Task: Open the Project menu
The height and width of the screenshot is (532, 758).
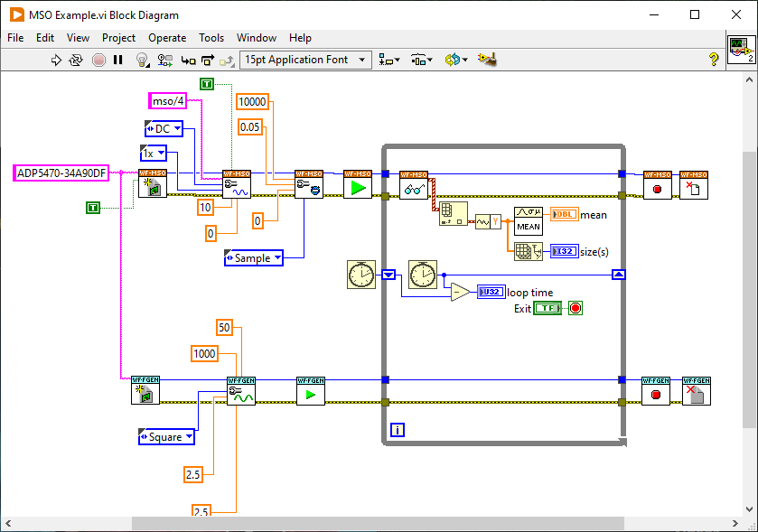Action: [118, 38]
